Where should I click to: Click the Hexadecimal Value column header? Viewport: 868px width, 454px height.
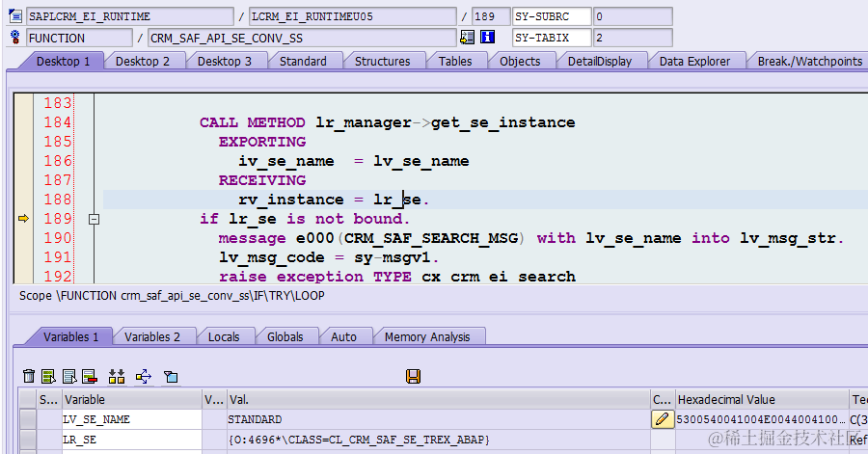762,399
